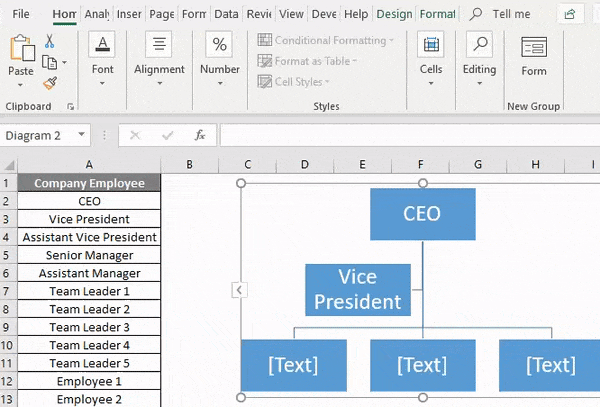The height and width of the screenshot is (407, 600).
Task: Click the Conditional Formatting icon
Action: (x=264, y=40)
